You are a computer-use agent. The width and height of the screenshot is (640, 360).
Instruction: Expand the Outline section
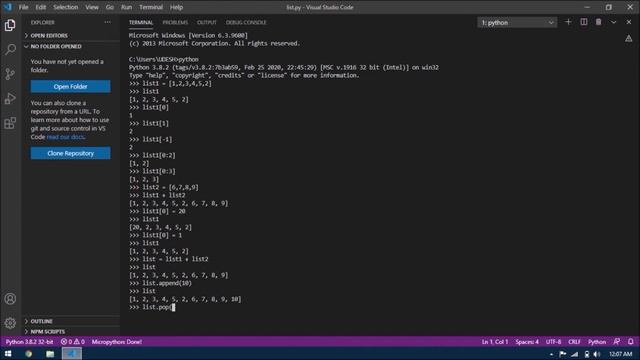click(x=71, y=321)
